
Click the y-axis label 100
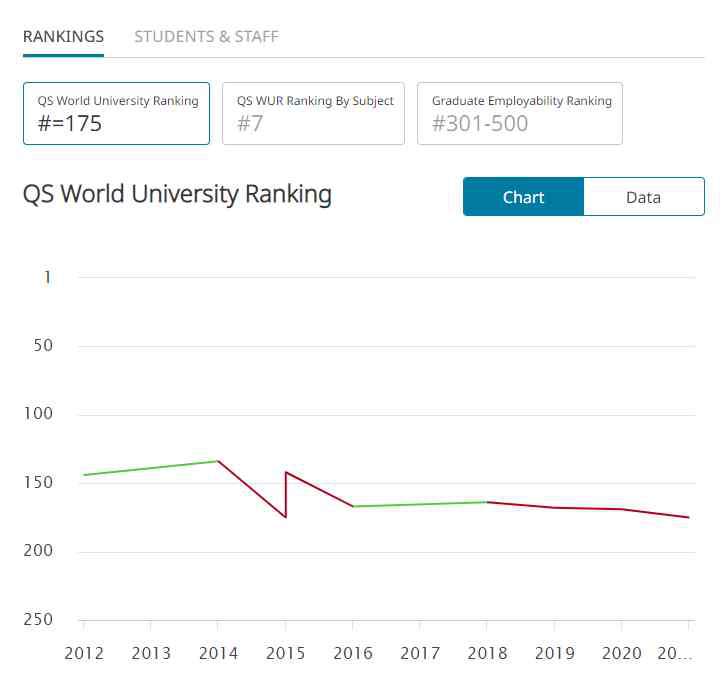38,414
